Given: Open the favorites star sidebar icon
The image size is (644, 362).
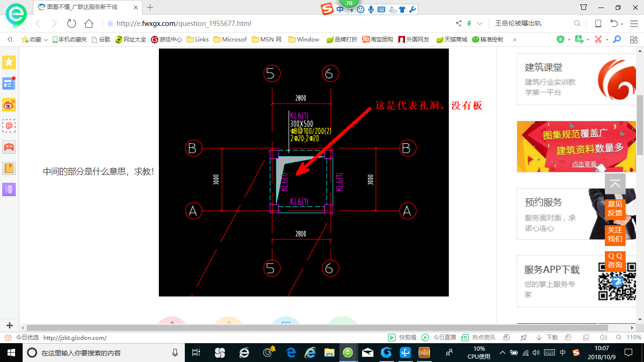Looking at the screenshot, I should click(9, 62).
